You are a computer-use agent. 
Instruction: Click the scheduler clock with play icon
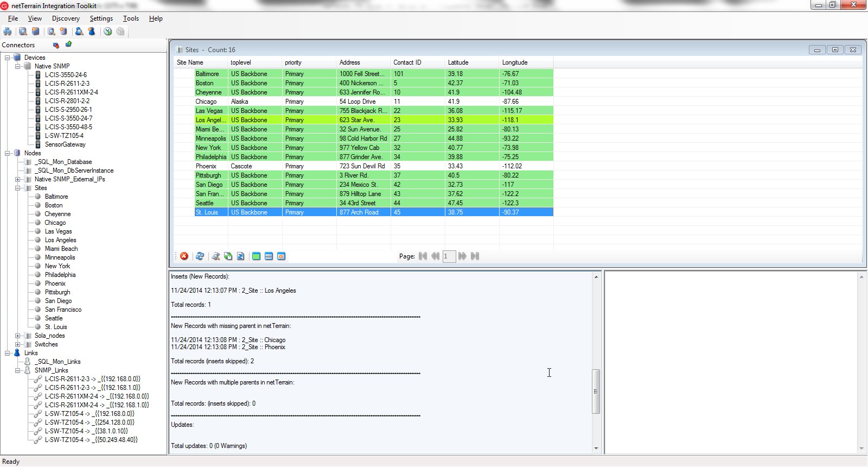[108, 31]
